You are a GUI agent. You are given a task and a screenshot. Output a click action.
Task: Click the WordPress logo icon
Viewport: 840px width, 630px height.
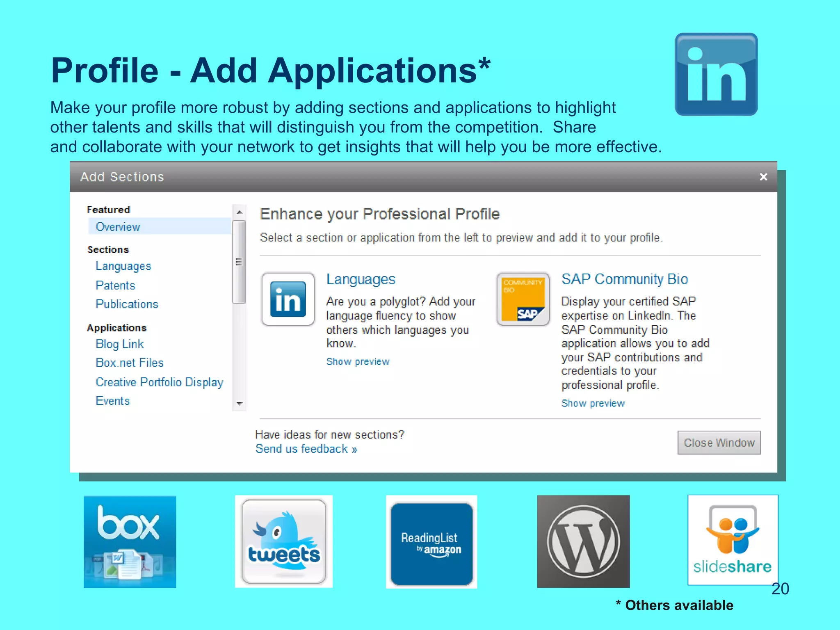coord(583,541)
